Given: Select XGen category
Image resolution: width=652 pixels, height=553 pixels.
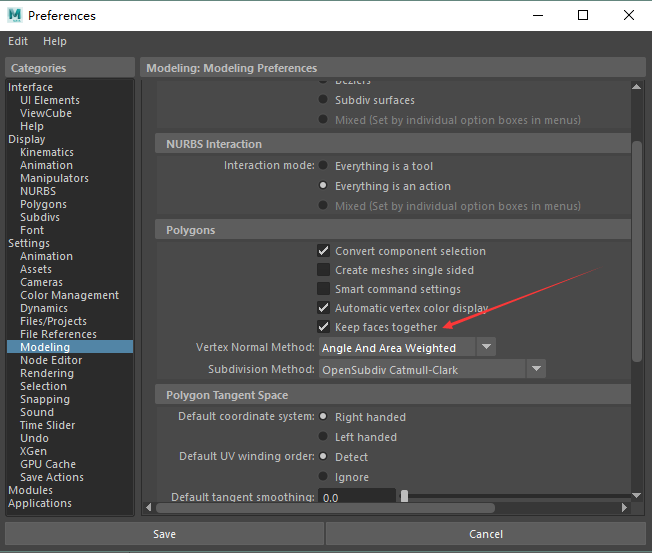Looking at the screenshot, I should click(x=33, y=451).
